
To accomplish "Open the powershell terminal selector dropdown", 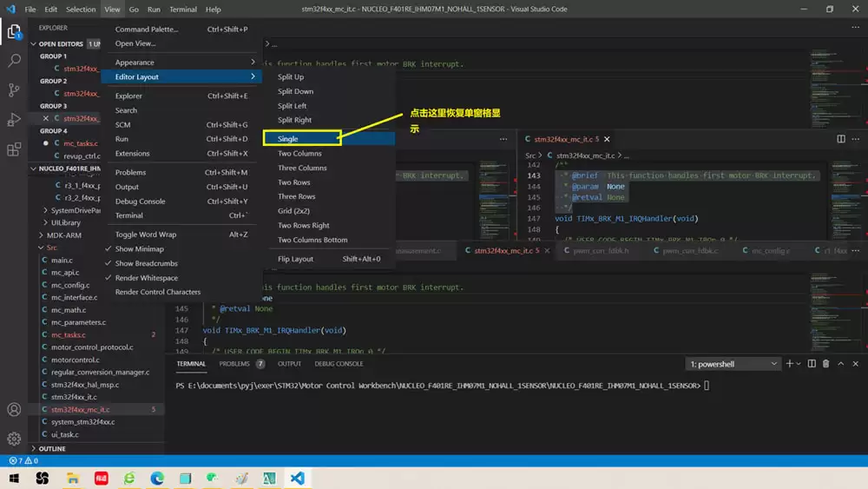I will 733,364.
